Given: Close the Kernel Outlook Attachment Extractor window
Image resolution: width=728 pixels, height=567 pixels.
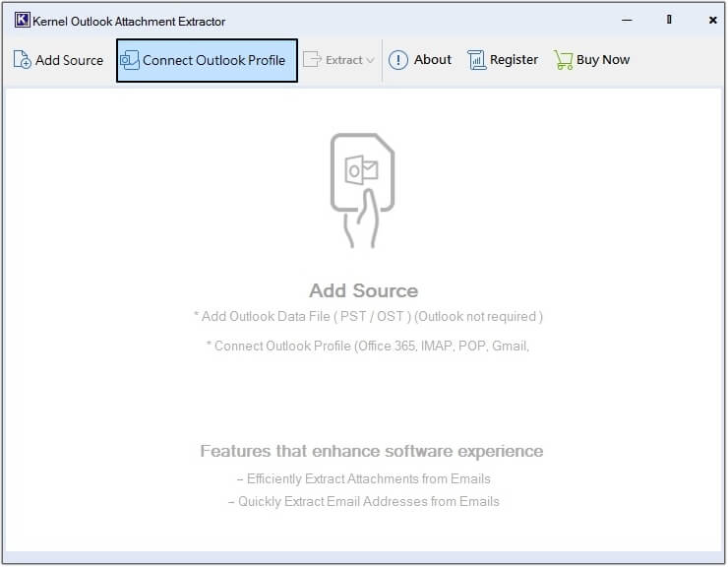Looking at the screenshot, I should coord(712,20).
